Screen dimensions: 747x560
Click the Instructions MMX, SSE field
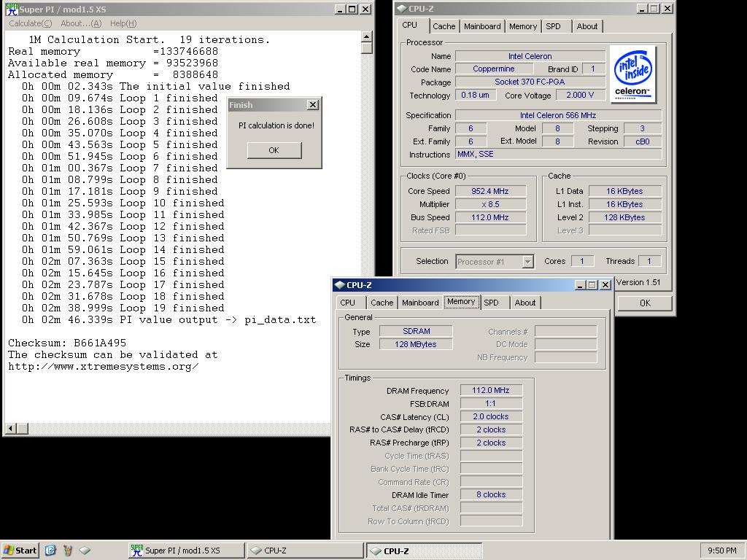[558, 155]
